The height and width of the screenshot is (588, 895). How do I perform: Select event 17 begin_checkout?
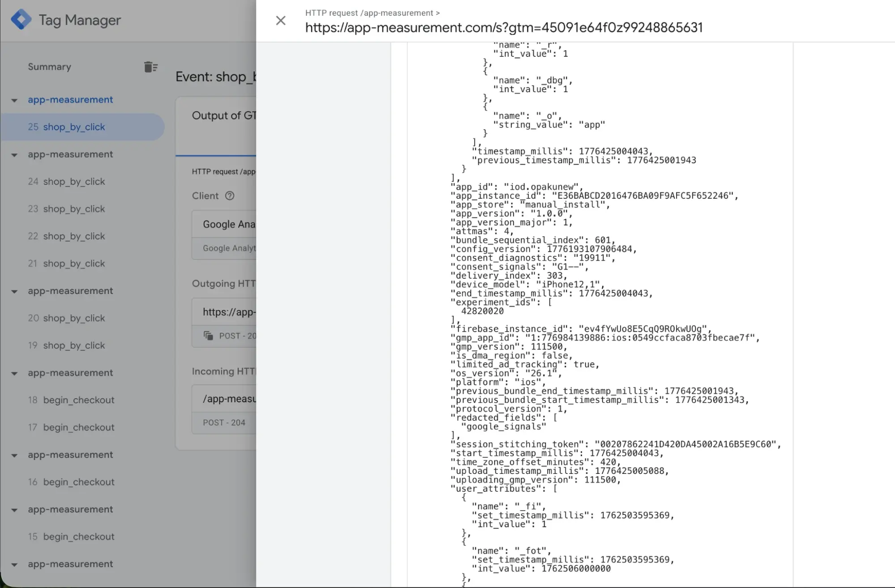click(x=71, y=427)
